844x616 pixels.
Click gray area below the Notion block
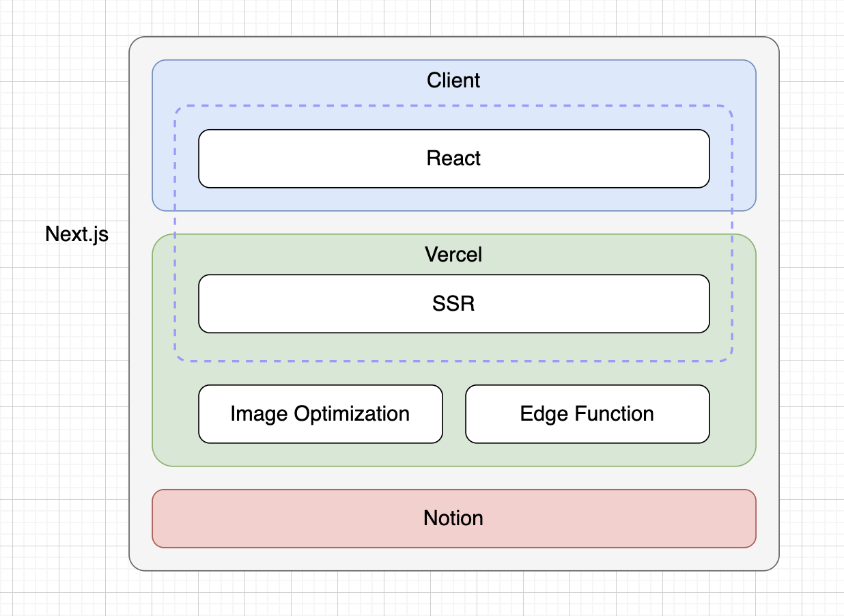(x=453, y=559)
